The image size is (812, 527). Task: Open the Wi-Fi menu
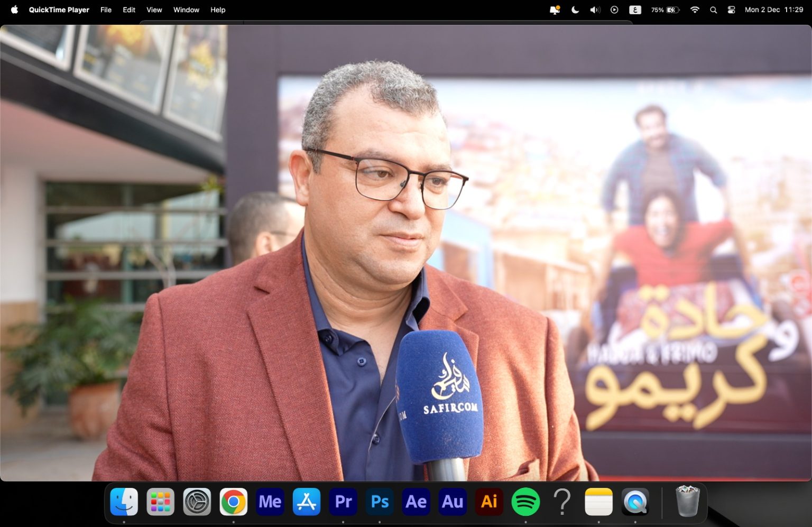tap(695, 10)
